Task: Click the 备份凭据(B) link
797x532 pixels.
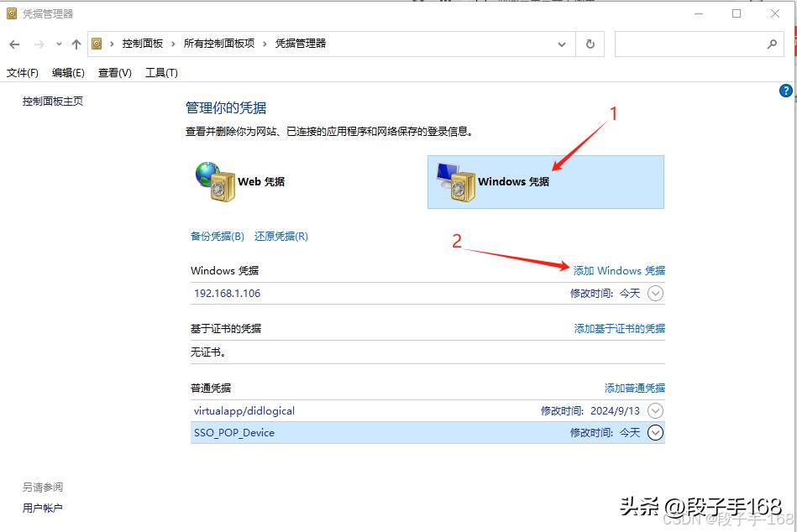Action: pyautogui.click(x=217, y=236)
